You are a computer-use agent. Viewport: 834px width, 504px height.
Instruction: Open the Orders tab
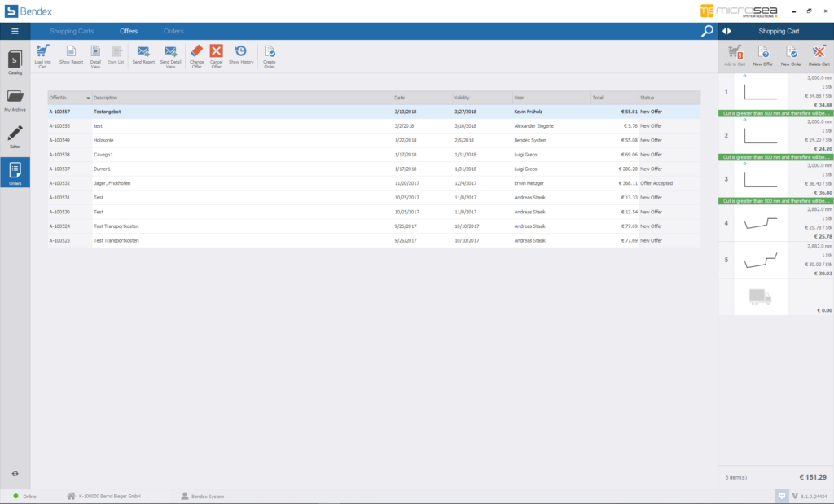173,31
